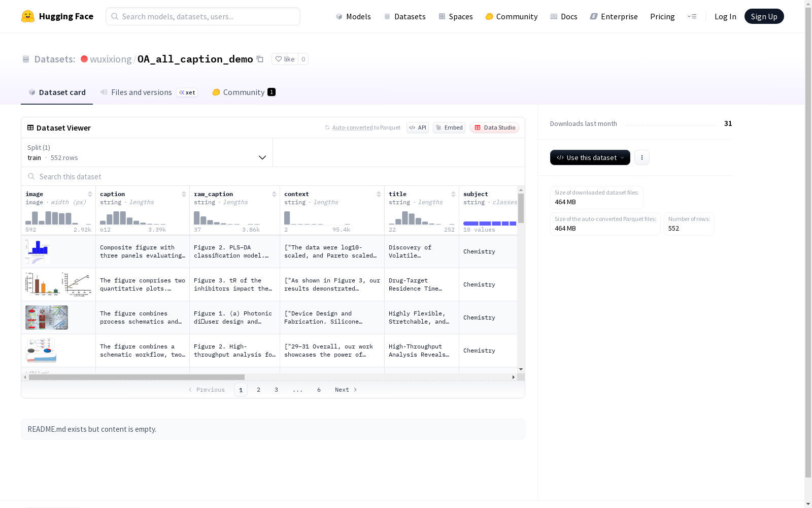This screenshot has height=508, width=812.
Task: Click the table scroll-up arrow
Action: (521, 190)
